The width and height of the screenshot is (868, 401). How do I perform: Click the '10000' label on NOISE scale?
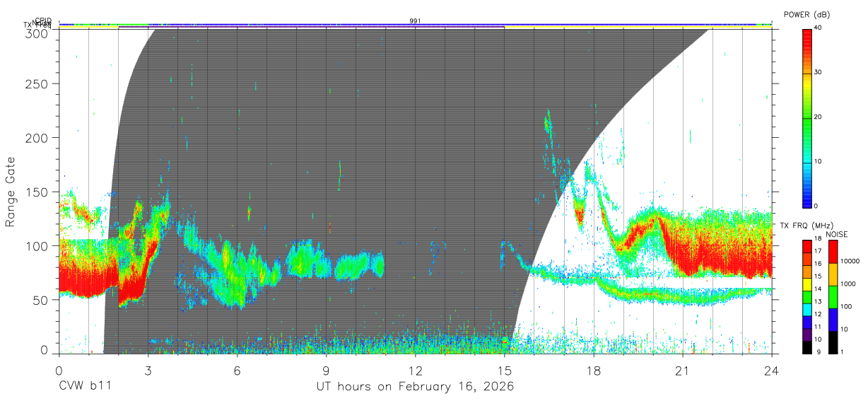click(x=850, y=261)
